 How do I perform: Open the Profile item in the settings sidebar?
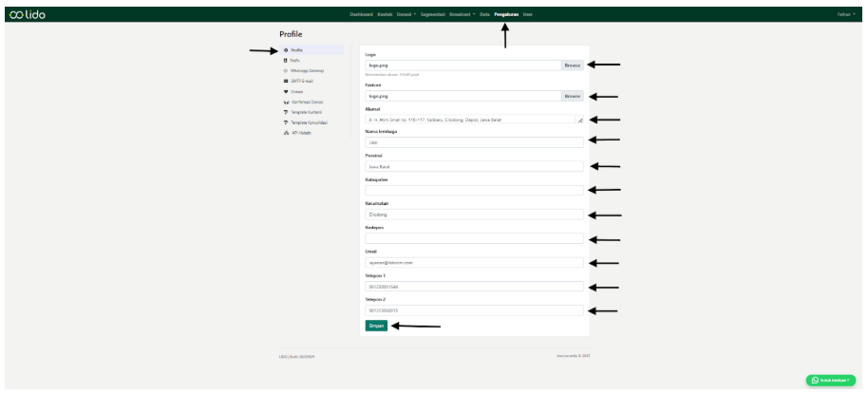point(296,49)
